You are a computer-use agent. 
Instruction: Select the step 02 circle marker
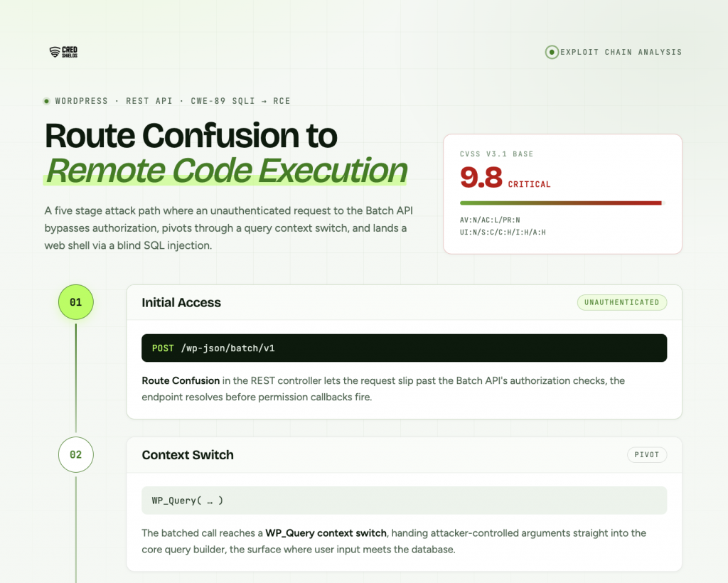click(x=75, y=454)
